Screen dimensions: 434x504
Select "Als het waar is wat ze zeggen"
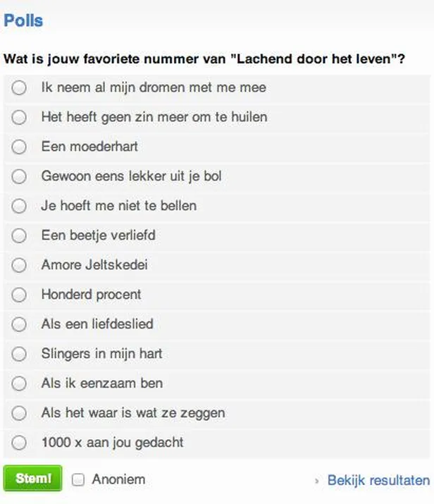pos(20,413)
